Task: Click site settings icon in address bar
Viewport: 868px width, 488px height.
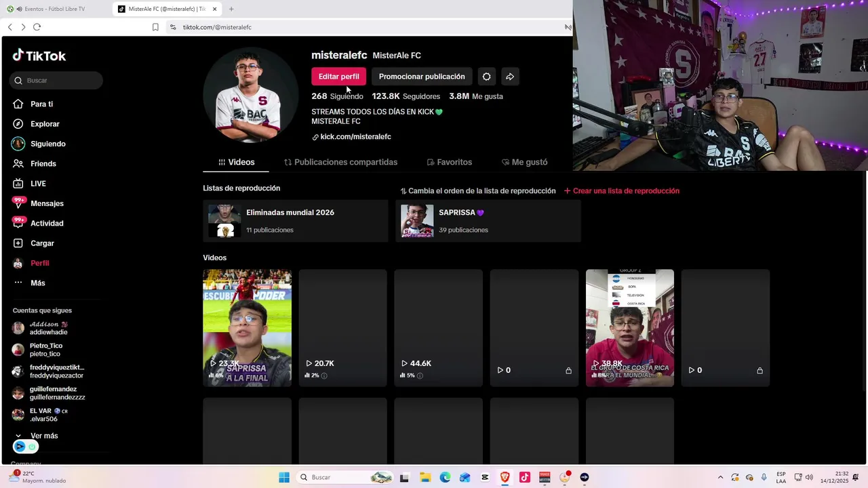Action: [173, 27]
